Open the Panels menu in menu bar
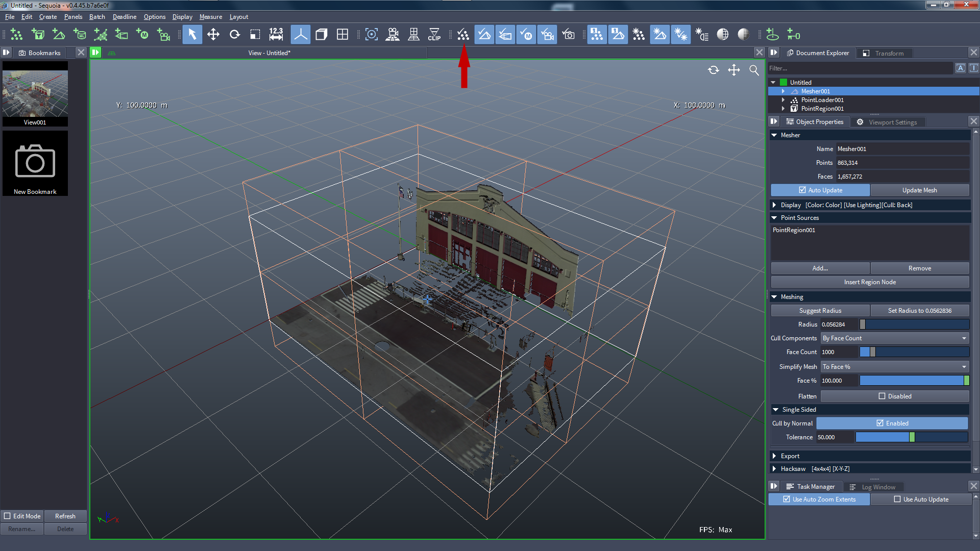 [x=73, y=17]
